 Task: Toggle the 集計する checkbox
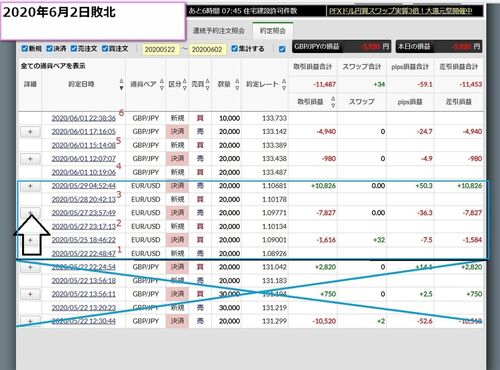coord(234,49)
